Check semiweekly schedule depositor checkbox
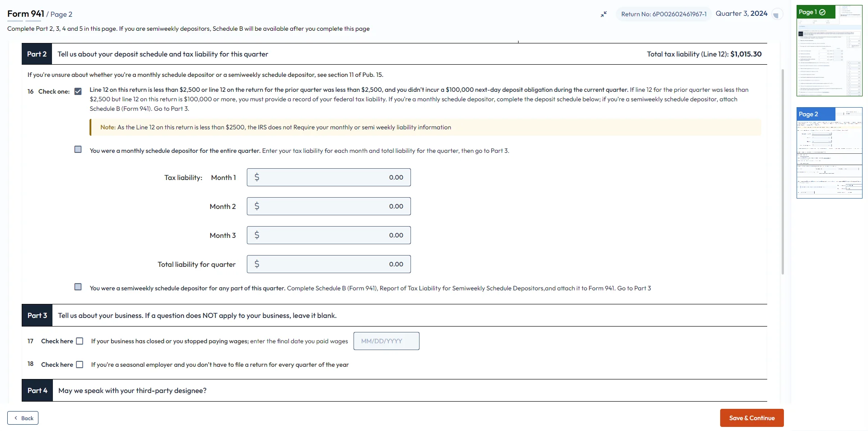 point(78,286)
